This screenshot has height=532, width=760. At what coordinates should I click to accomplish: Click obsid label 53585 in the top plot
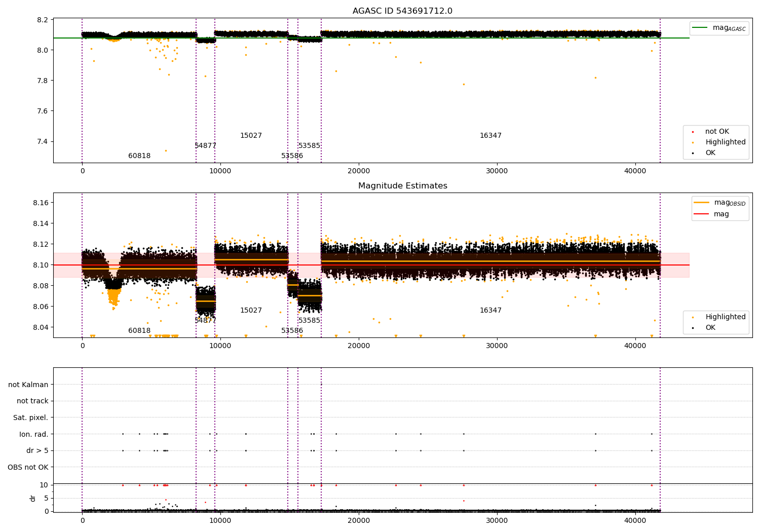point(310,146)
